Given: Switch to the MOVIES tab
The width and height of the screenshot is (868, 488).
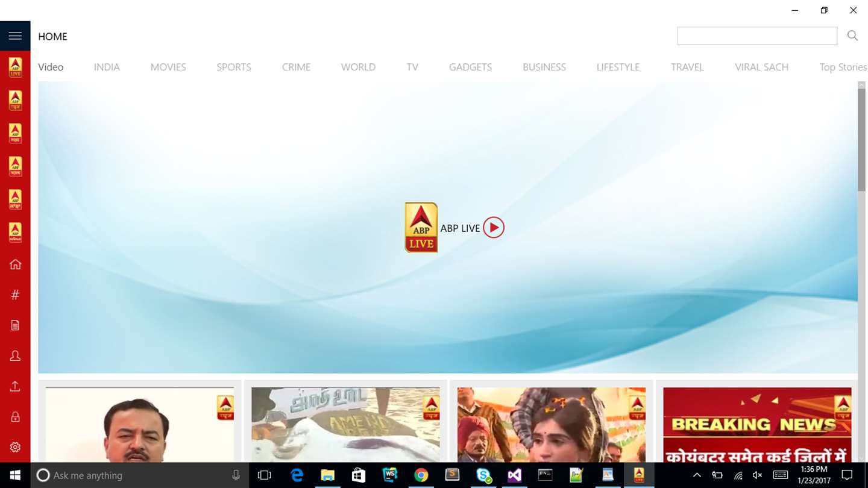Looking at the screenshot, I should coord(168,67).
